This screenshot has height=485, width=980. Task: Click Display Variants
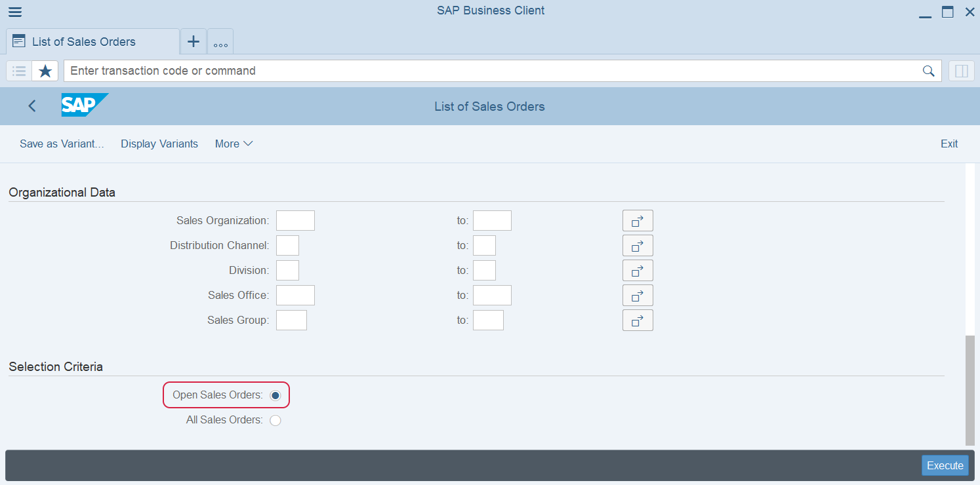(159, 144)
